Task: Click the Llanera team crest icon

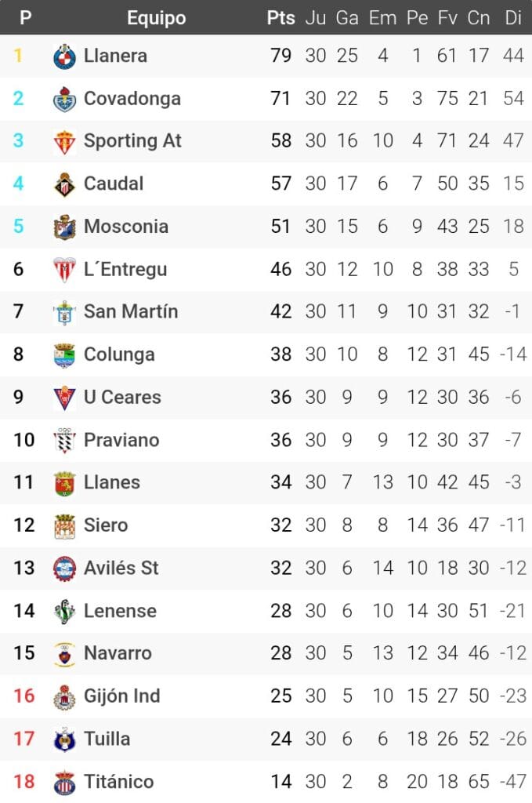Action: click(64, 56)
